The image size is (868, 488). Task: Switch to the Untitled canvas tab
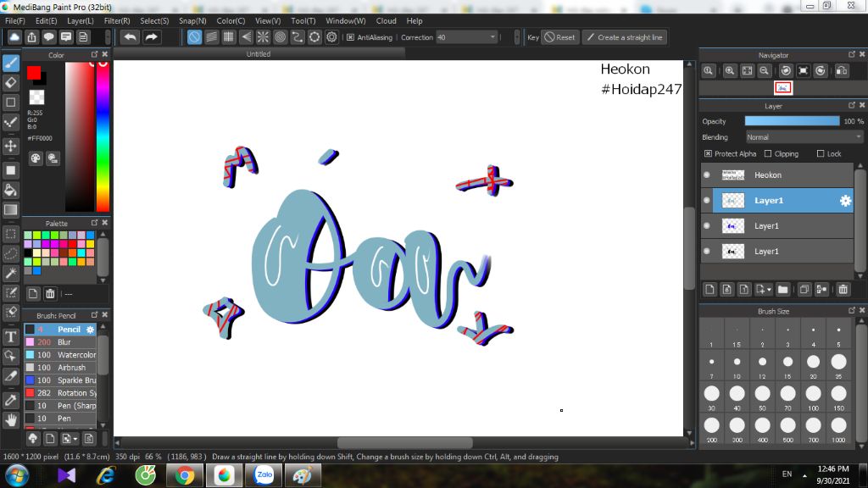259,53
